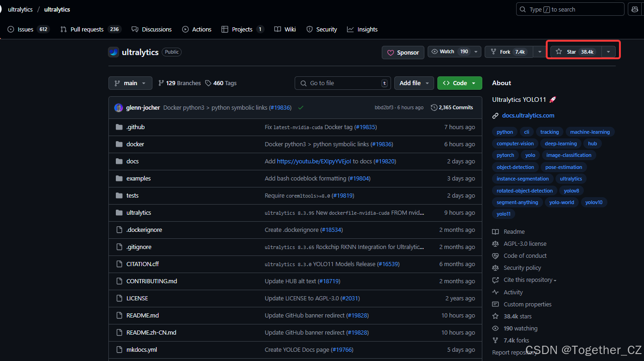Click glenn-jocher's avatar image

[x=119, y=107]
